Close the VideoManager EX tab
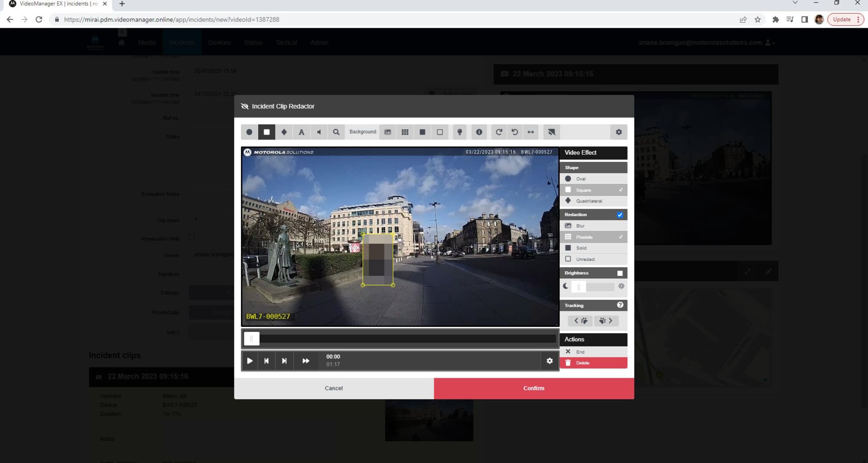The image size is (868, 463). [x=105, y=3]
